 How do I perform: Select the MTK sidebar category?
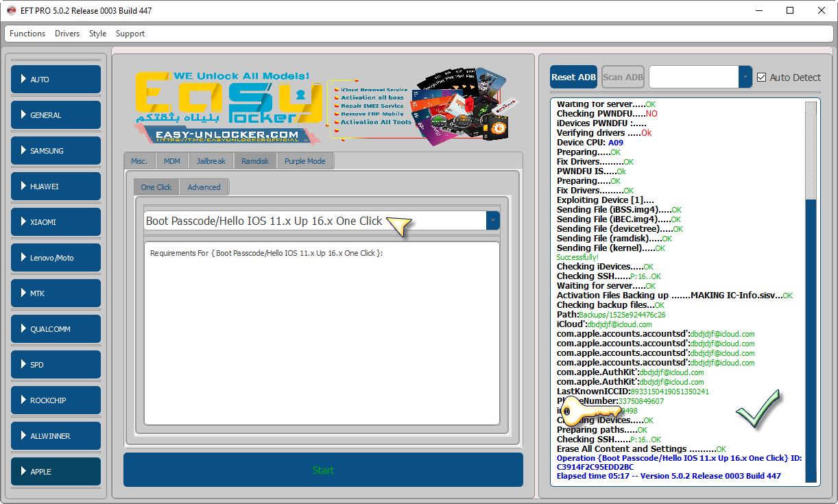(x=56, y=293)
